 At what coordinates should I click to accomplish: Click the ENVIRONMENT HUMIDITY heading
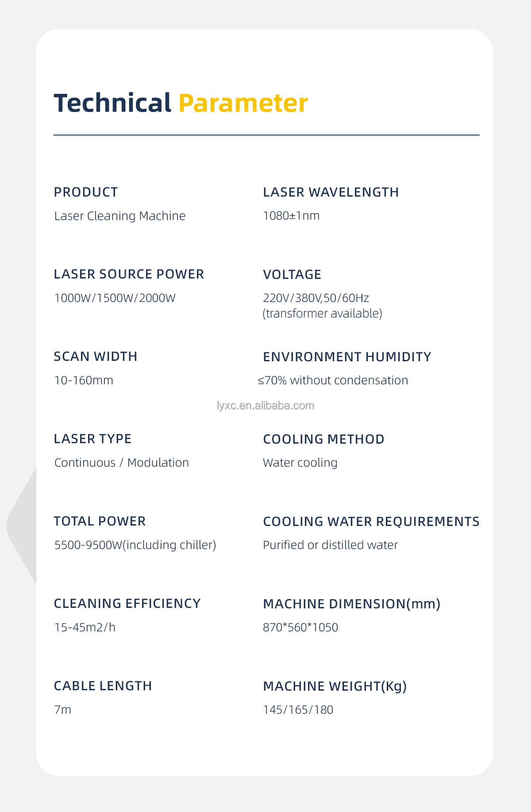click(347, 357)
